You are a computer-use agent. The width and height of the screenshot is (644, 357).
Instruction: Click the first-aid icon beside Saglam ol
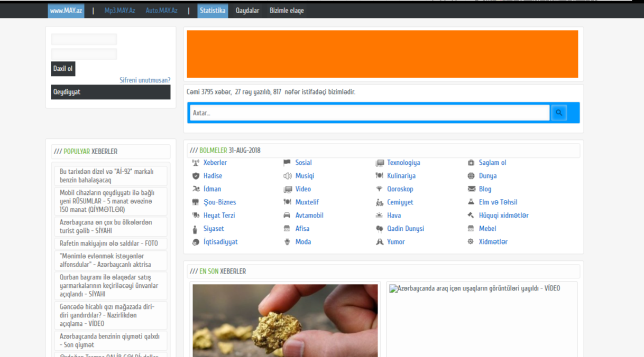471,163
